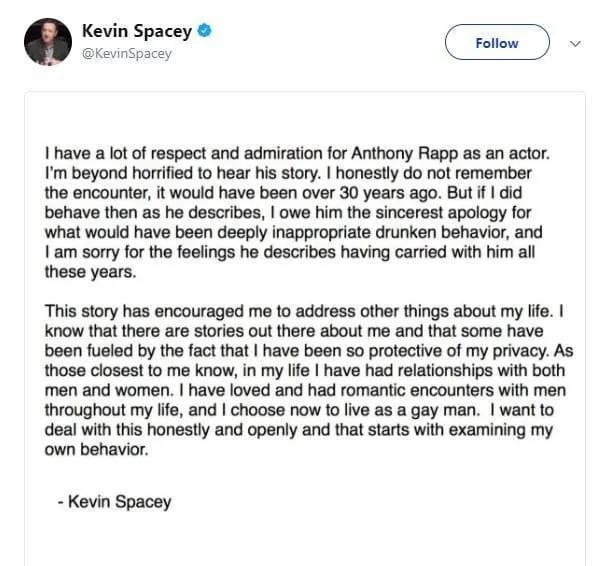Click the "- Kevin Spacey" signature line
614x566 pixels.
point(113,501)
